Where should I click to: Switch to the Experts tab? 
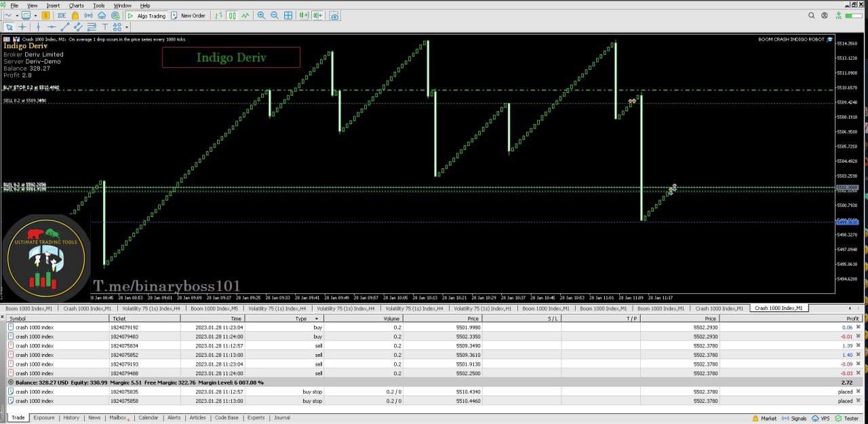(x=256, y=418)
